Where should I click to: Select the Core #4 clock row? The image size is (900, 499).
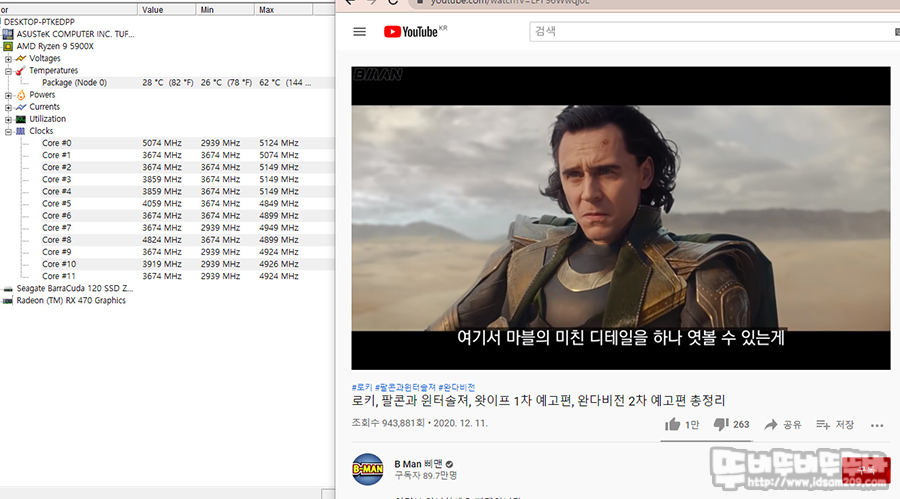pos(167,191)
